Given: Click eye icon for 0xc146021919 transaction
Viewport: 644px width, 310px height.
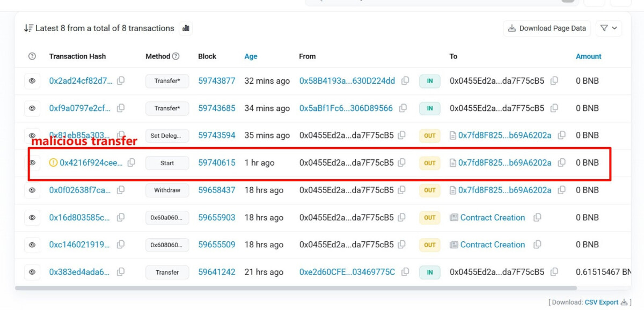Looking at the screenshot, I should pos(32,245).
